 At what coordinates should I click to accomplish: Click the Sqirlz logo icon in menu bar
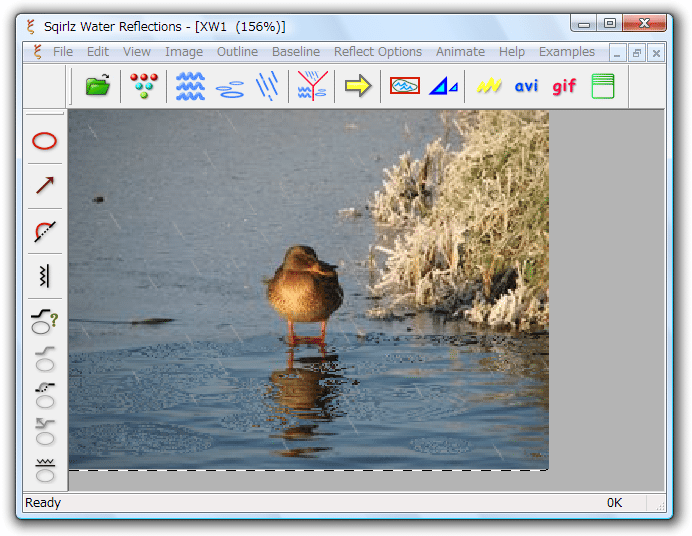pos(38,52)
